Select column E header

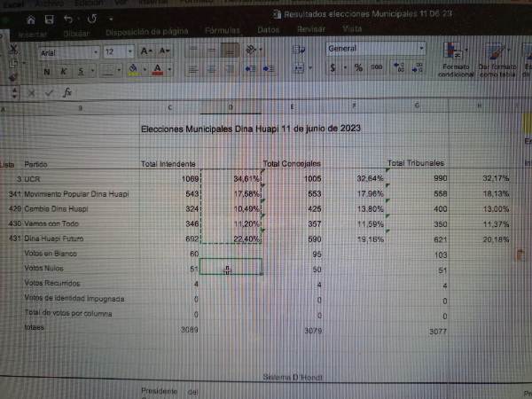(x=292, y=106)
